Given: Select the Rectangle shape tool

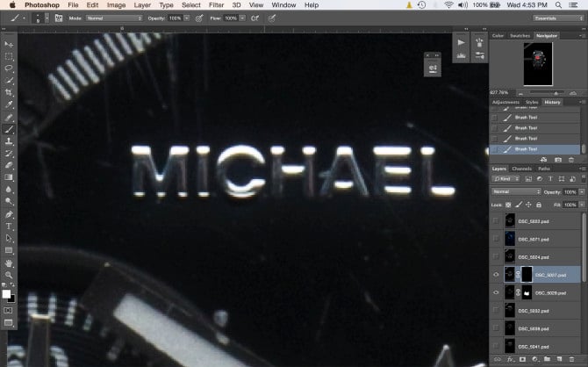Looking at the screenshot, I should click(x=9, y=250).
